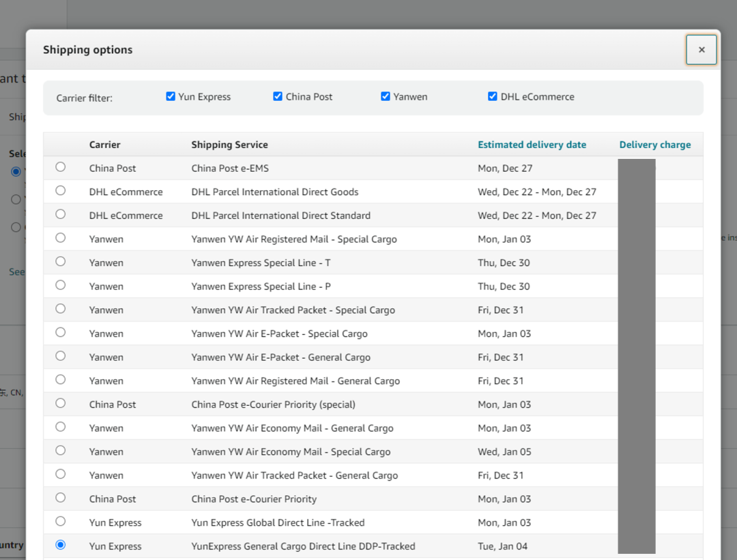
Task: Click the Shipping Service column header
Action: pos(229,145)
